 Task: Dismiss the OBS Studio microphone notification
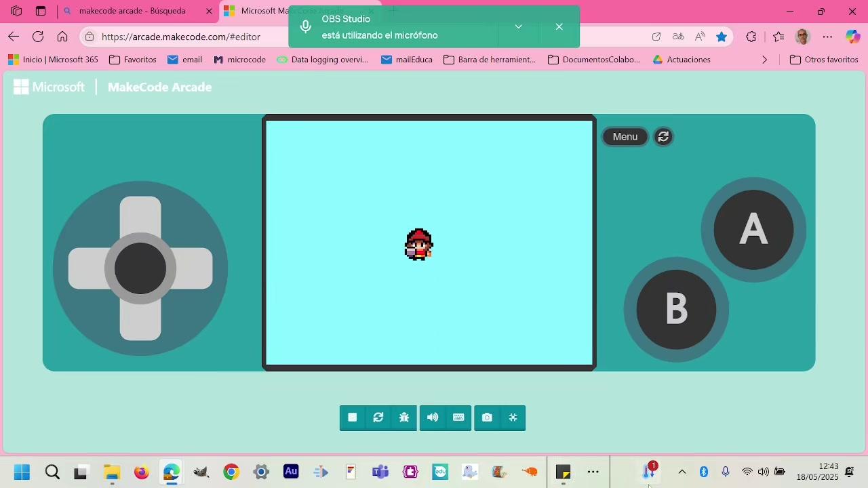pyautogui.click(x=559, y=26)
